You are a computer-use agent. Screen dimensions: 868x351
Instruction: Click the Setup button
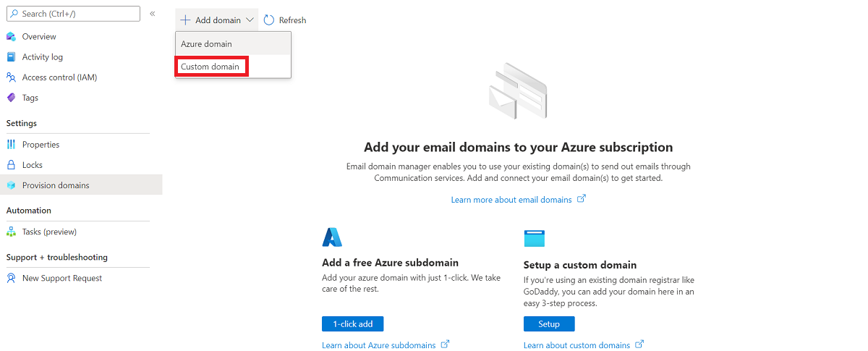549,323
